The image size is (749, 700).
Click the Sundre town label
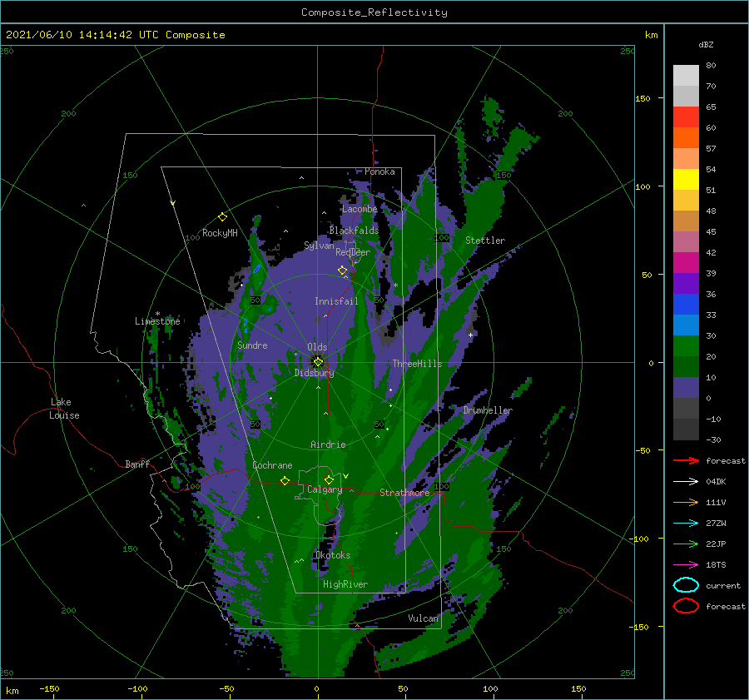[x=252, y=345]
